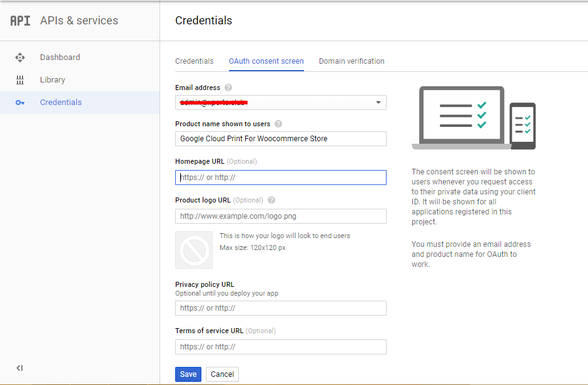The width and height of the screenshot is (588, 385).
Task: Open help icon next to Product logo URL
Action: tap(271, 200)
